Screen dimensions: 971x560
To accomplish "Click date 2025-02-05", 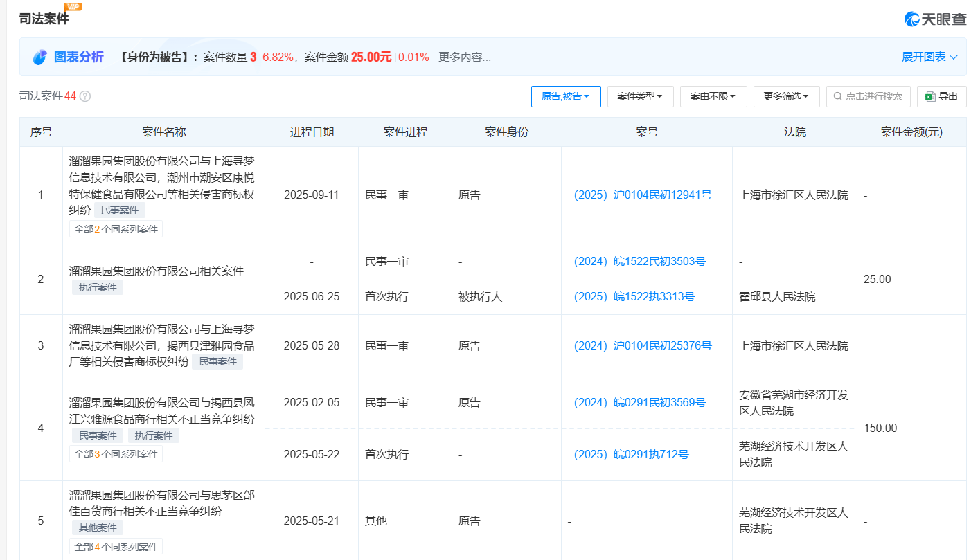I will (x=312, y=403).
